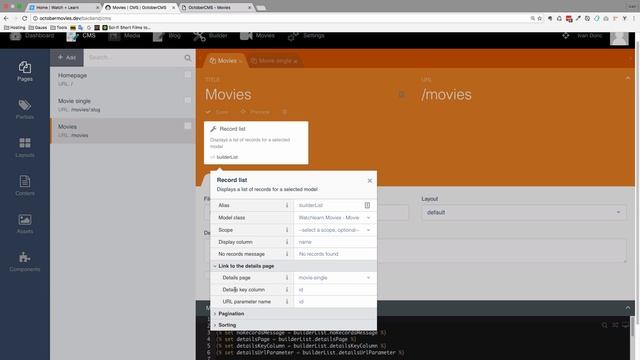This screenshot has height=360, width=640.
Task: Edit the No records message value
Action: tap(335, 254)
